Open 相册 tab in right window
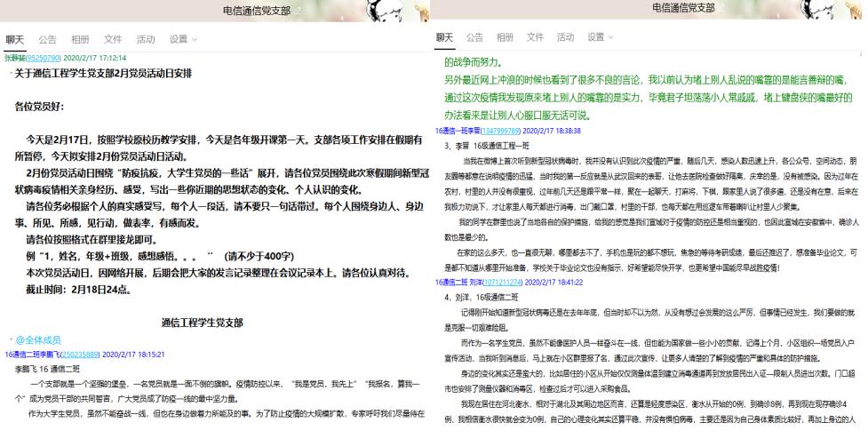The image size is (868, 439). (x=506, y=37)
